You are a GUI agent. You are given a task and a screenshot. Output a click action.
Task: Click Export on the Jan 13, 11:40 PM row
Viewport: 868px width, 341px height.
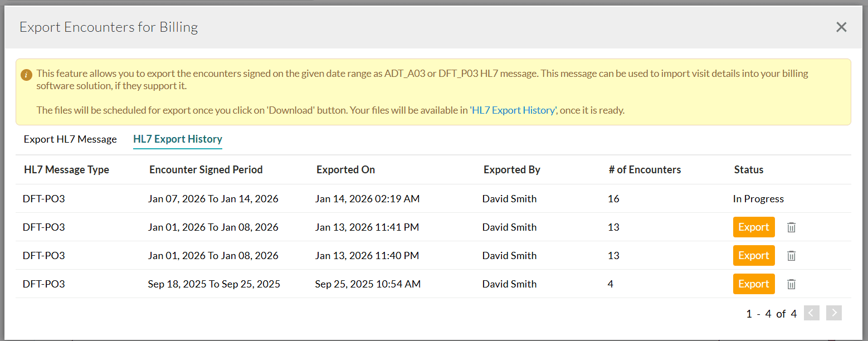(754, 255)
